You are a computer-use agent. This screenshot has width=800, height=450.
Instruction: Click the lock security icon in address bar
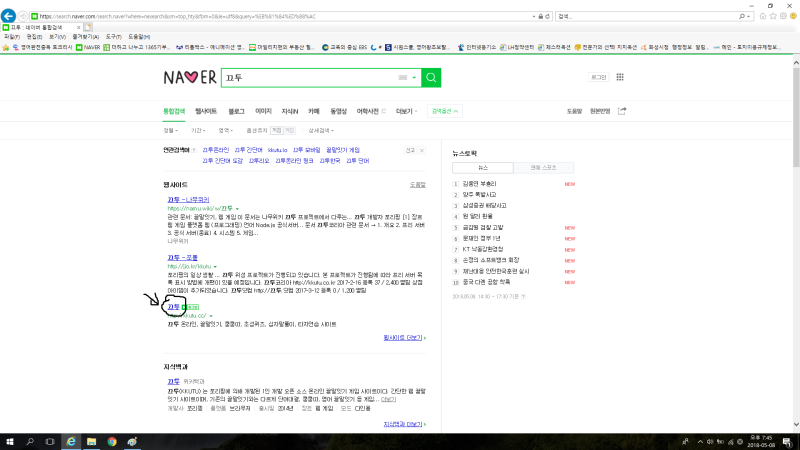click(541, 16)
